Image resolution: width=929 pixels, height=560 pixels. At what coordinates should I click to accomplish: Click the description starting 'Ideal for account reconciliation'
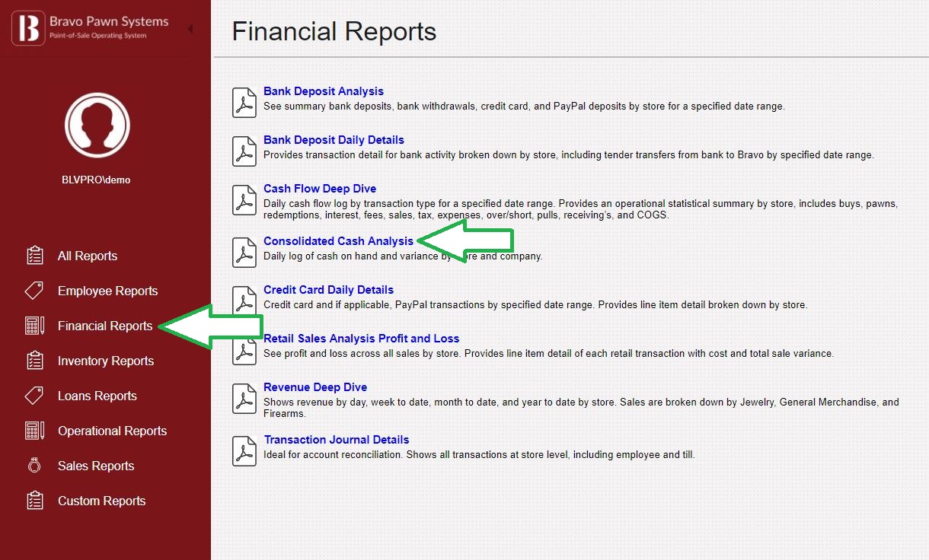click(x=479, y=455)
